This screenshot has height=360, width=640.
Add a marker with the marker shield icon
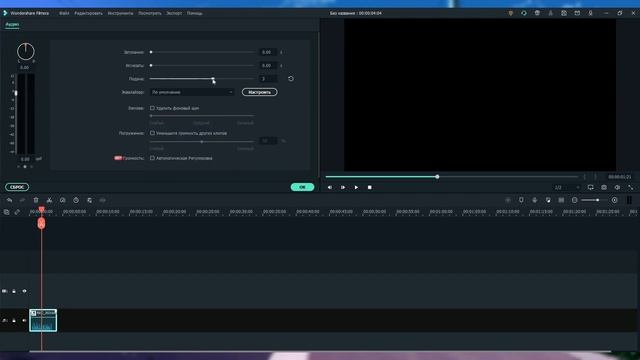pos(521,200)
